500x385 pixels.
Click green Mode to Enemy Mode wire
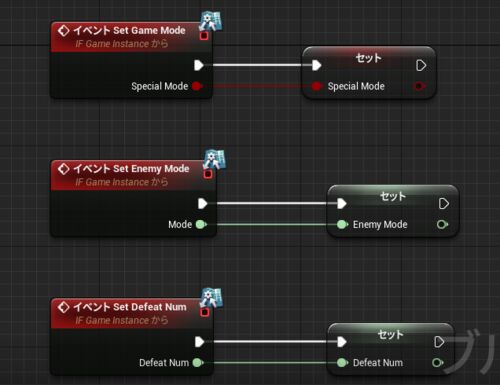pyautogui.click(x=272, y=224)
